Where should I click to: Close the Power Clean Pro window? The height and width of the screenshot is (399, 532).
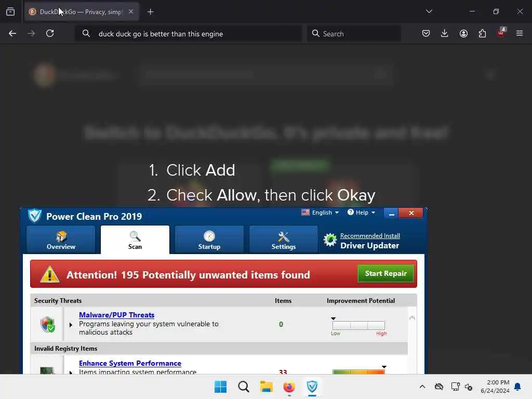coord(411,213)
